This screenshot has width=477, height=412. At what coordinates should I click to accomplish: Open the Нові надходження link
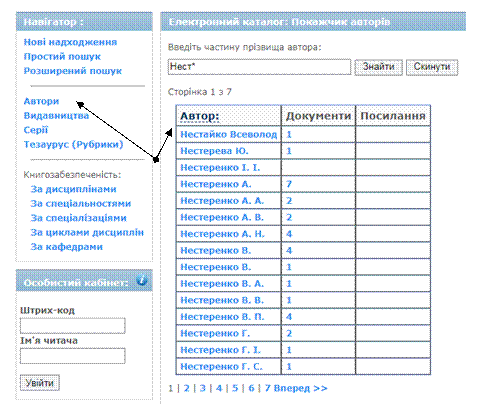(x=70, y=42)
